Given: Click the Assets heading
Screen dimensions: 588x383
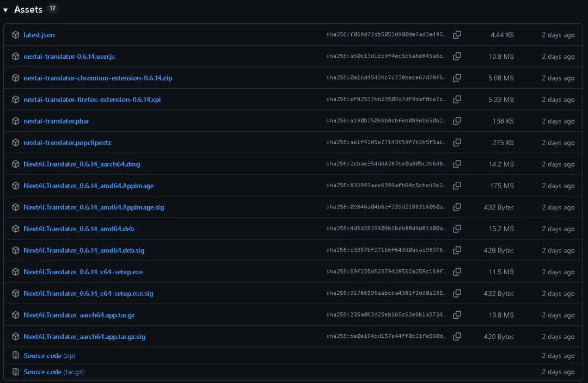Looking at the screenshot, I should pos(28,10).
